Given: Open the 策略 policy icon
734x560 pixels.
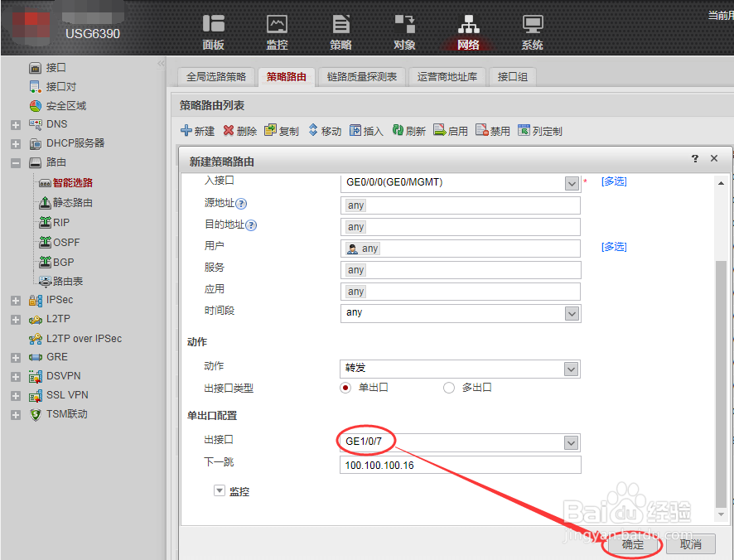Looking at the screenshot, I should pos(340,24).
